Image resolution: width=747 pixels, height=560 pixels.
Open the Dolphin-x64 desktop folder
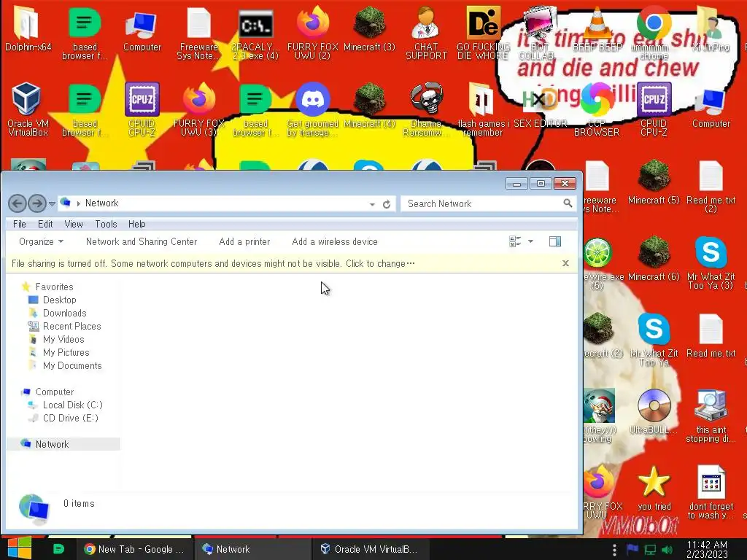pos(27,28)
